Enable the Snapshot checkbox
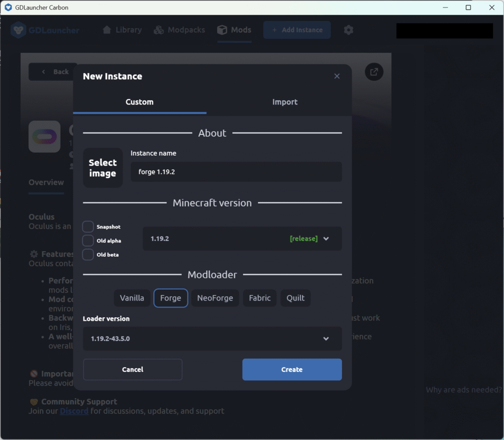Image resolution: width=504 pixels, height=440 pixels. point(88,227)
